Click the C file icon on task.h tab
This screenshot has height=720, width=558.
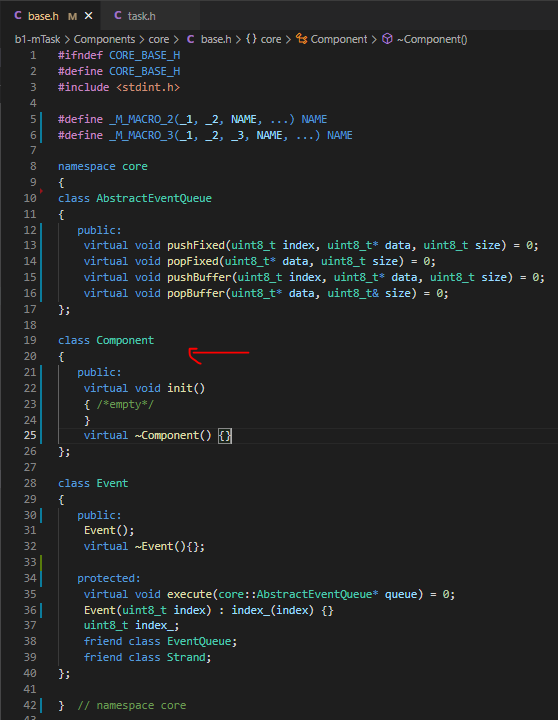(x=118, y=16)
